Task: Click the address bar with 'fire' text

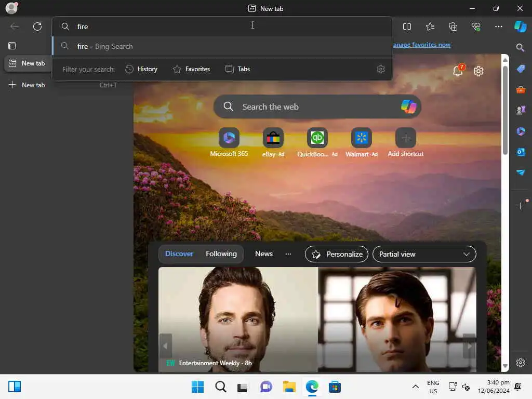Action: (222, 26)
